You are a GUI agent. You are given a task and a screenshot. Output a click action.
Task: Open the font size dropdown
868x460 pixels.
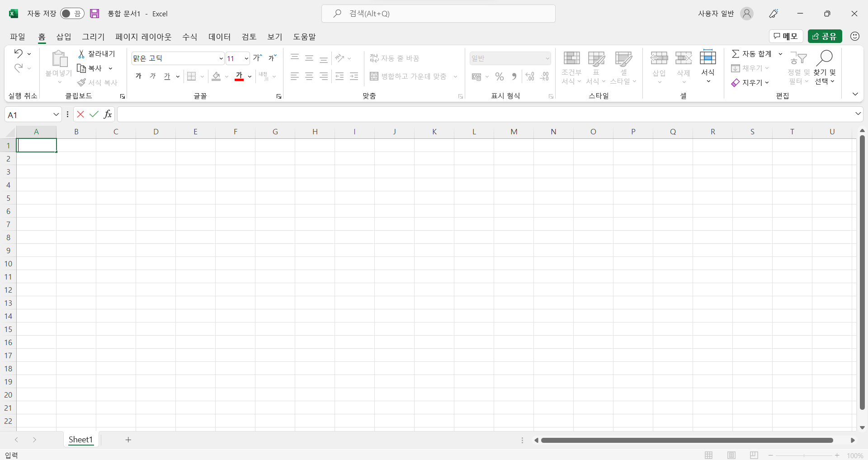tap(246, 58)
